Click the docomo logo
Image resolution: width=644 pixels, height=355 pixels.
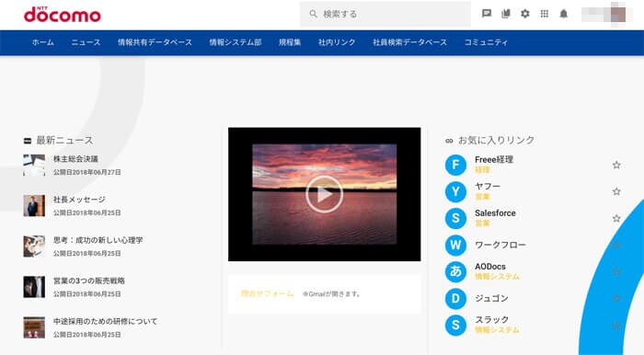[x=62, y=15]
